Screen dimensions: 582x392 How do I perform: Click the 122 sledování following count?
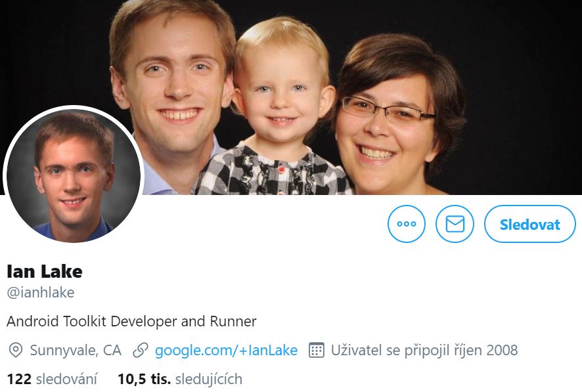pos(52,379)
